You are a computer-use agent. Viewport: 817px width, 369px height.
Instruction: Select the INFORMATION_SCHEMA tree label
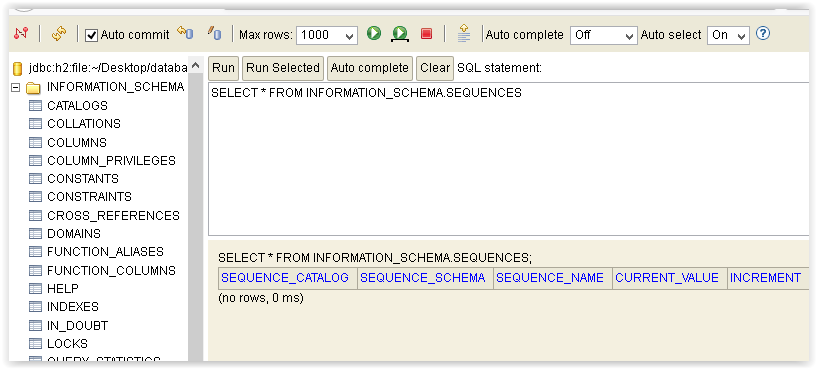coord(116,87)
